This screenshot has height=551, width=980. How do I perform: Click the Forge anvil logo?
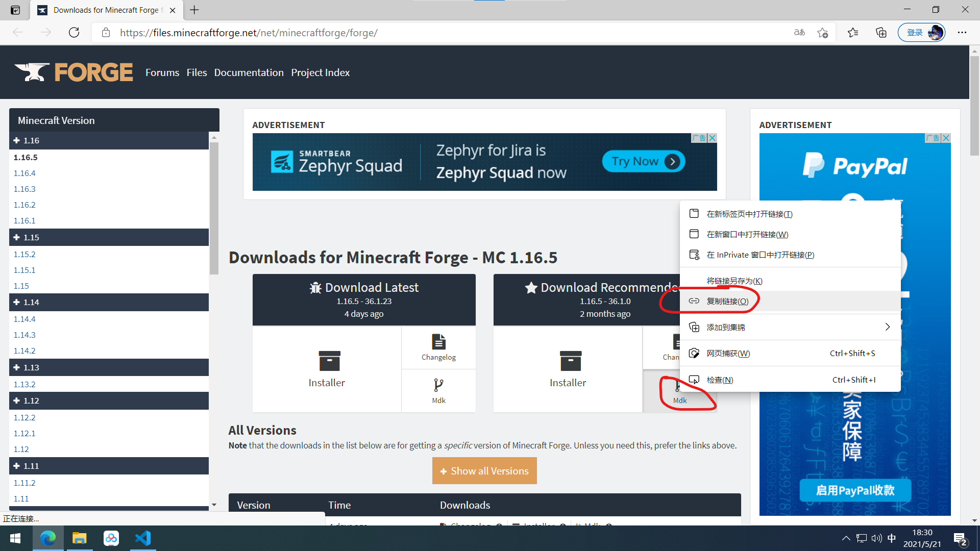coord(32,71)
